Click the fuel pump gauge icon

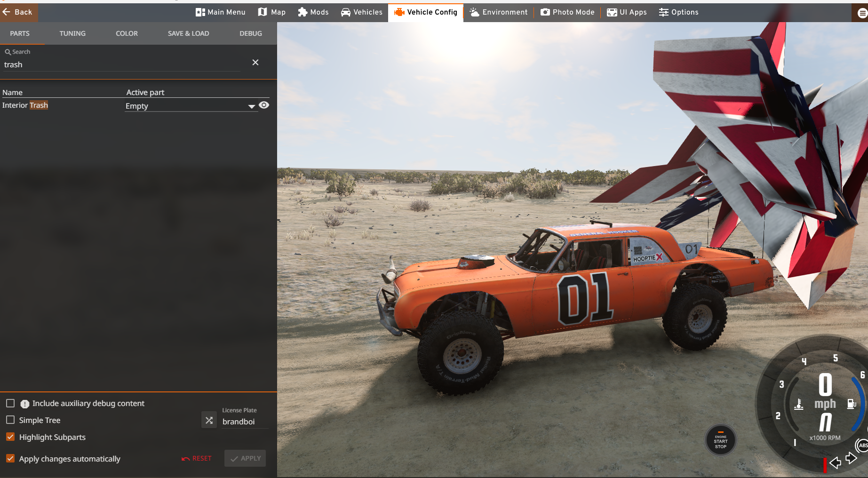tap(851, 404)
